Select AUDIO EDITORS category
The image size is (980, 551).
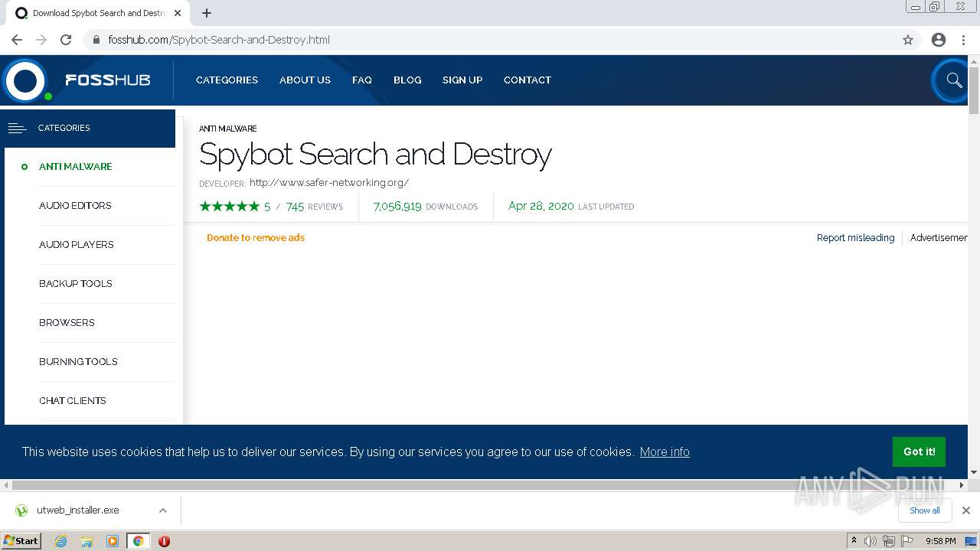click(75, 206)
